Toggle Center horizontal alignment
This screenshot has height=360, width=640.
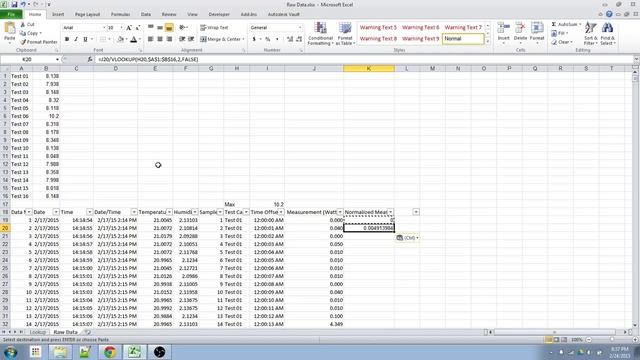pyautogui.click(x=160, y=39)
